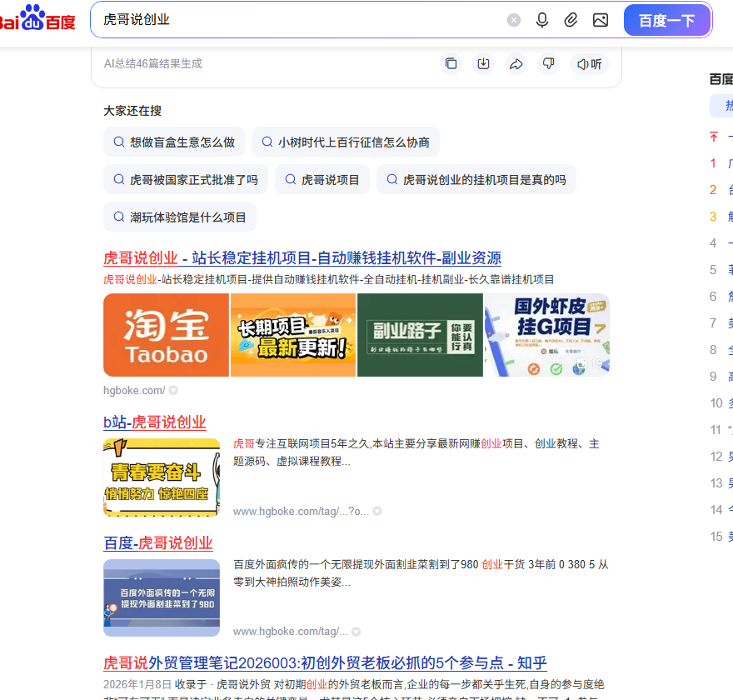The image size is (733, 700).
Task: Start voice search with microphone icon
Action: [541, 20]
